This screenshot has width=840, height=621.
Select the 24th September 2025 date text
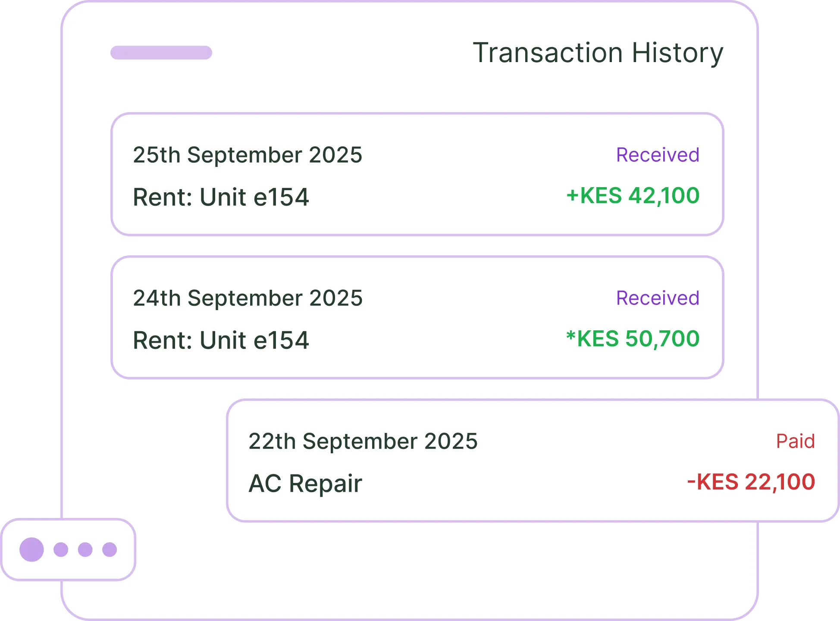[248, 298]
